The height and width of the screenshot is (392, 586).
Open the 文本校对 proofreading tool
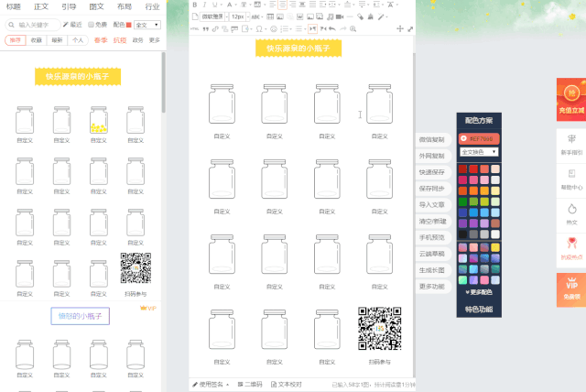288,385
